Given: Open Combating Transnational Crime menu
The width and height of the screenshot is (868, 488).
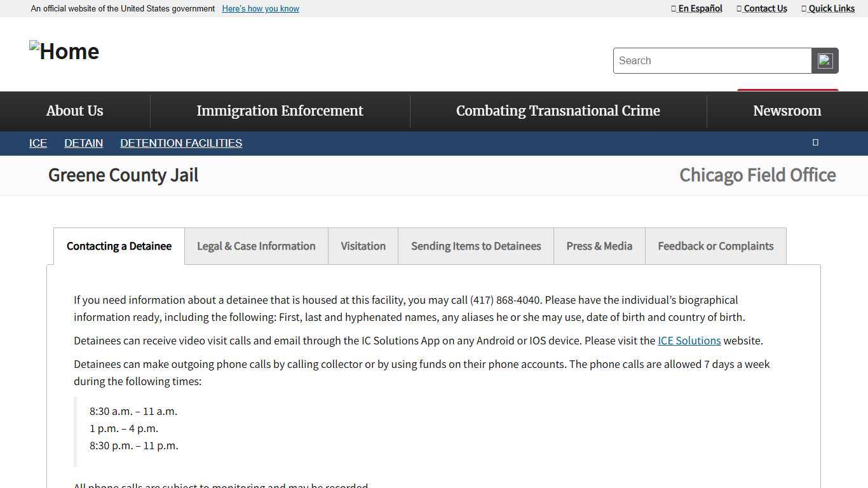Looking at the screenshot, I should point(558,111).
